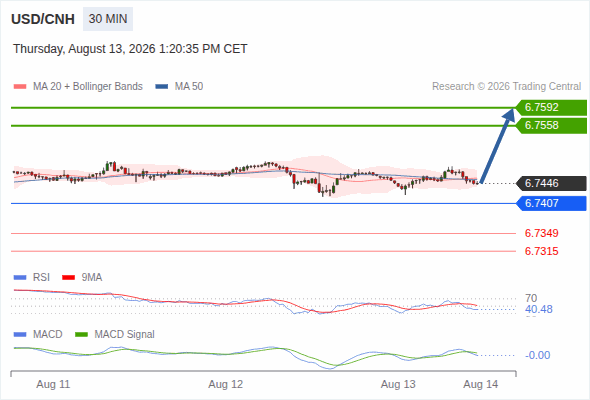Viewport: 590px width, 400px height.
Task: Click the Research Trading Central copyright text
Action: pyautogui.click(x=506, y=87)
